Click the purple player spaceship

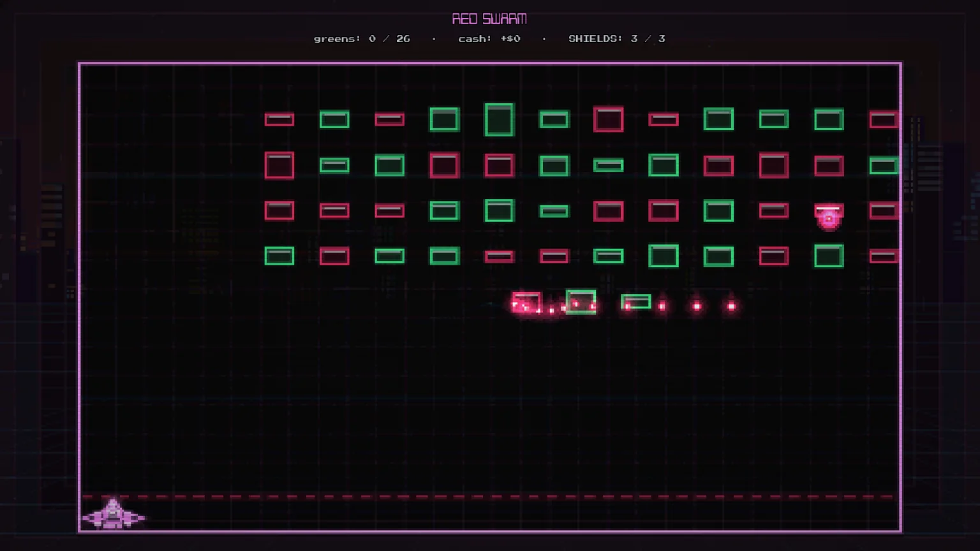pyautogui.click(x=114, y=514)
